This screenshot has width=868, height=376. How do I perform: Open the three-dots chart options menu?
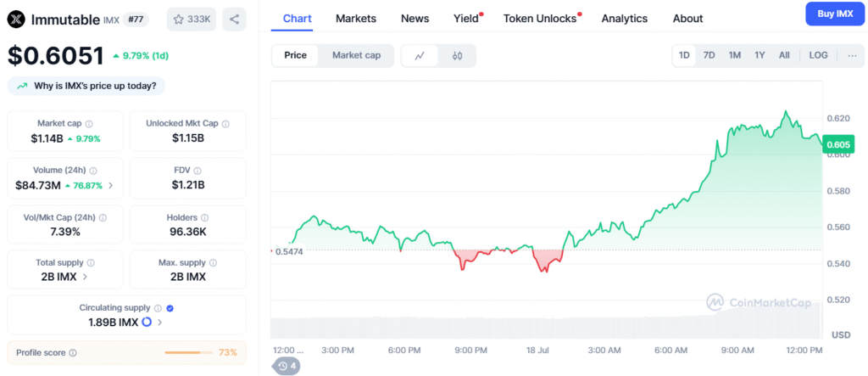click(852, 55)
